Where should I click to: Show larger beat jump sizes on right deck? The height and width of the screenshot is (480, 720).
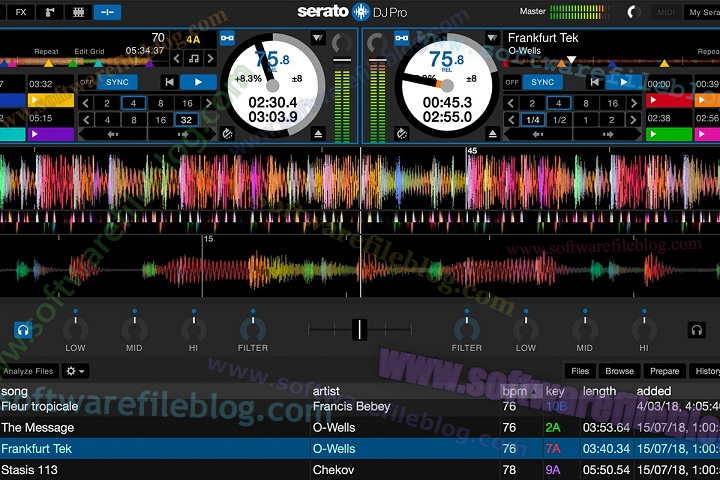(x=635, y=120)
